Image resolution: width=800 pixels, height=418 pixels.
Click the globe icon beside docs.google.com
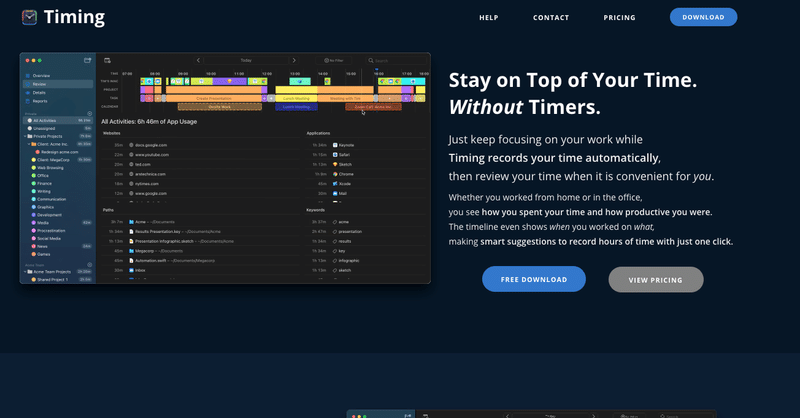(131, 145)
